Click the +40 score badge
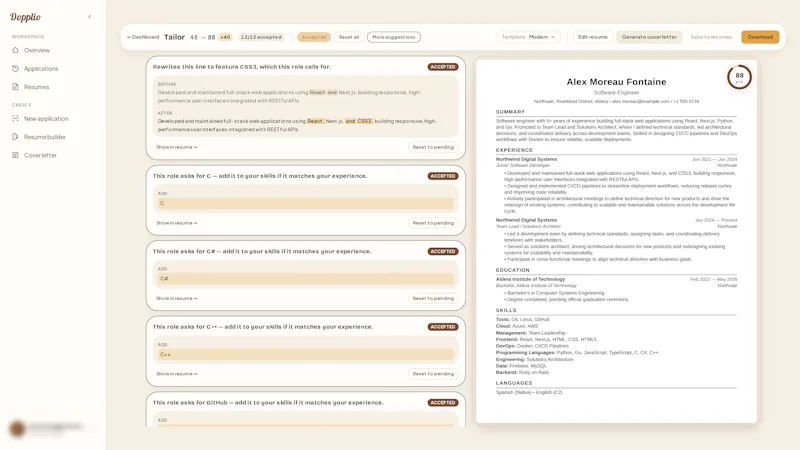Image resolution: width=800 pixels, height=450 pixels. pyautogui.click(x=225, y=37)
